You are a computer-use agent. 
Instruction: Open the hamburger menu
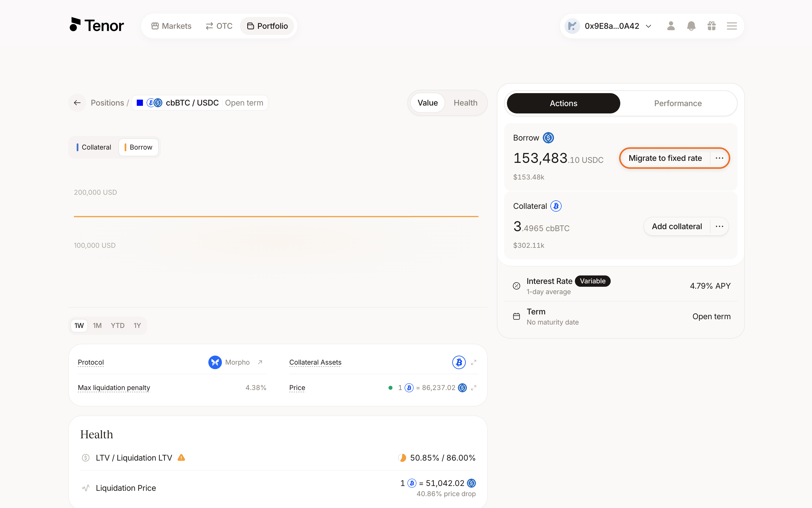click(732, 26)
